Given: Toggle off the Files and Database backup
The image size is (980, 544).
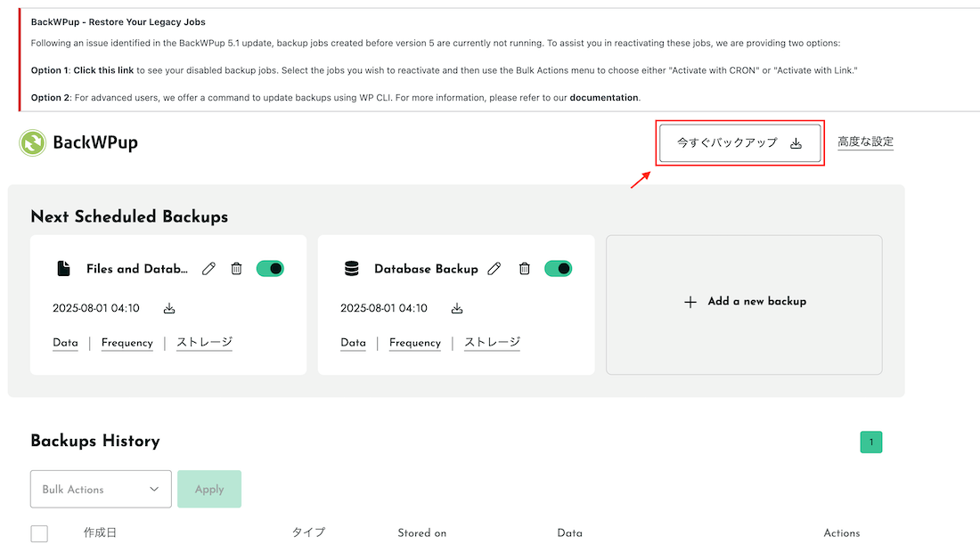Looking at the screenshot, I should coord(270,269).
